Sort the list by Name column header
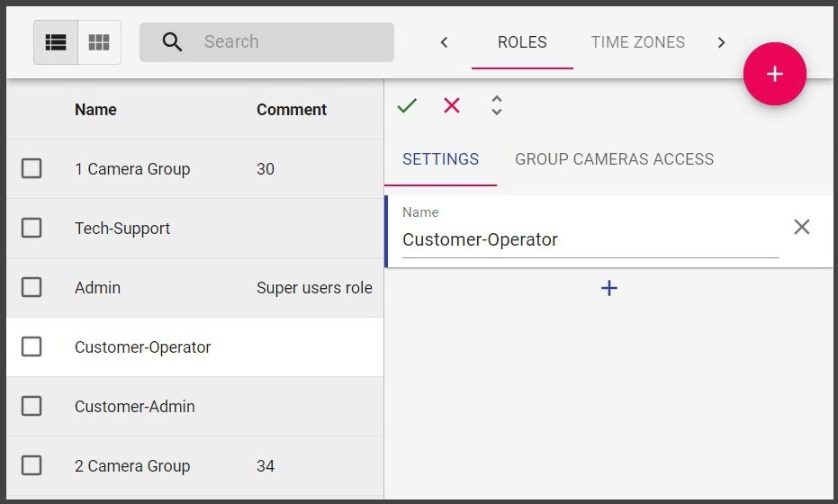The image size is (838, 504). pyautogui.click(x=95, y=110)
